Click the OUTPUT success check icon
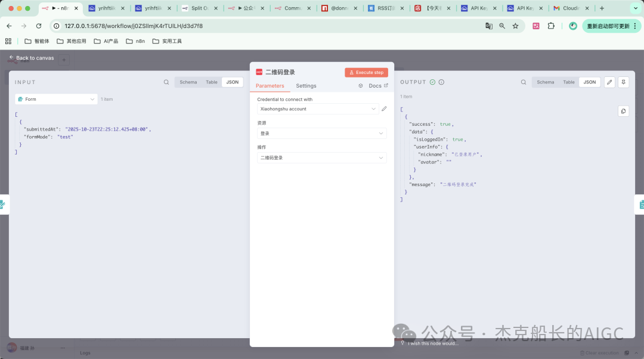 pos(432,82)
